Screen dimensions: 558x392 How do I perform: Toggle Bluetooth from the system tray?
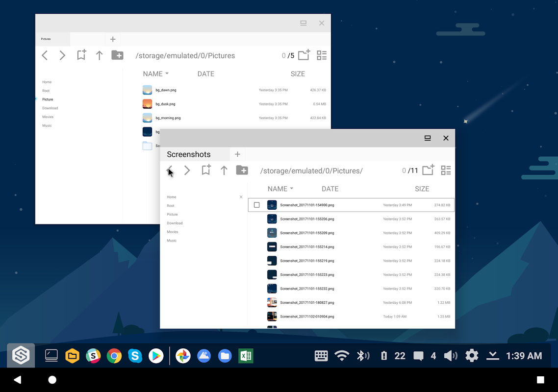(364, 355)
